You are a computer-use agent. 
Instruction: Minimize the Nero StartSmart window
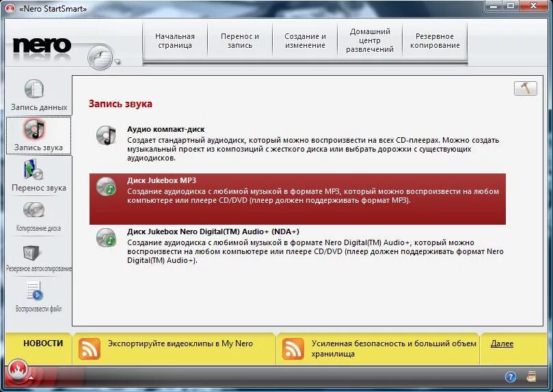pos(494,6)
